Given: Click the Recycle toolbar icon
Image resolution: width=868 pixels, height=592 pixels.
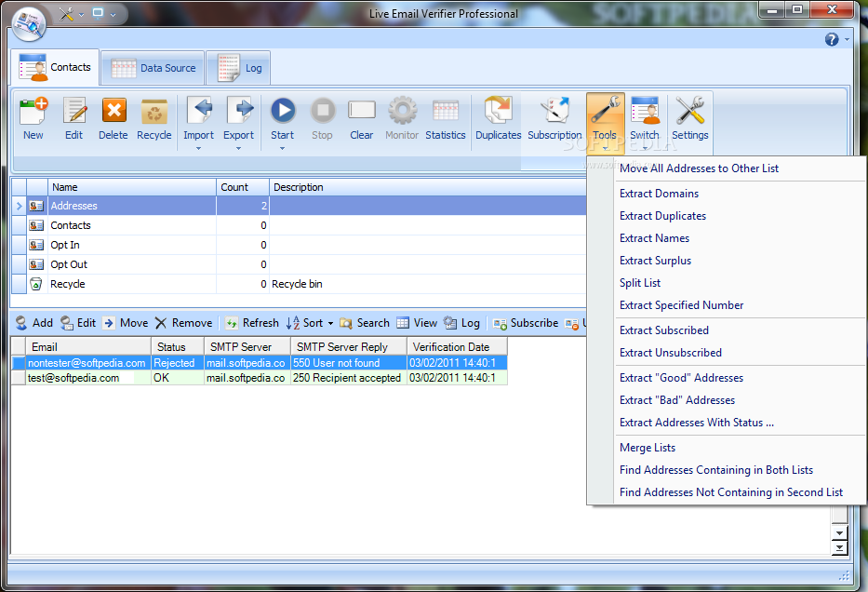Looking at the screenshot, I should [154, 112].
